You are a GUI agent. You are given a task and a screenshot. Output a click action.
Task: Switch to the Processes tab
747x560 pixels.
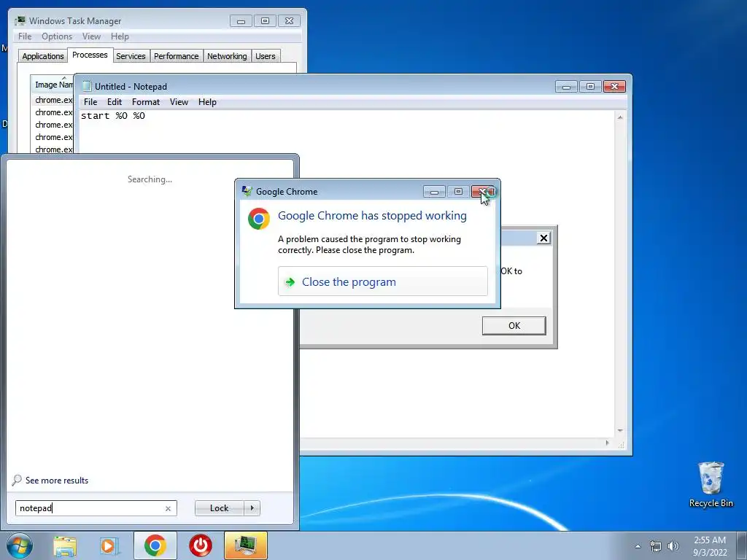pyautogui.click(x=90, y=55)
